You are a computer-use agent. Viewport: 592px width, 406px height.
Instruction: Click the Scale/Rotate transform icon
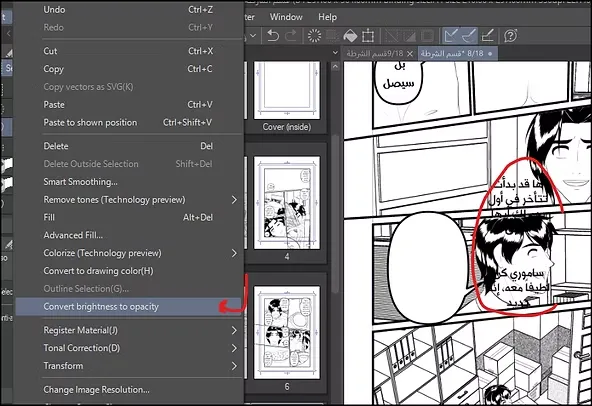click(368, 36)
